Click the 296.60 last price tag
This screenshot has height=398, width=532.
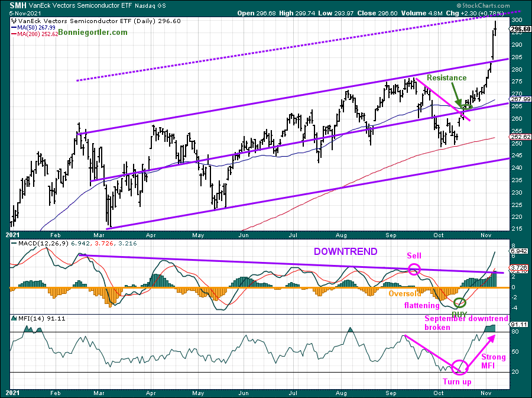tap(521, 29)
